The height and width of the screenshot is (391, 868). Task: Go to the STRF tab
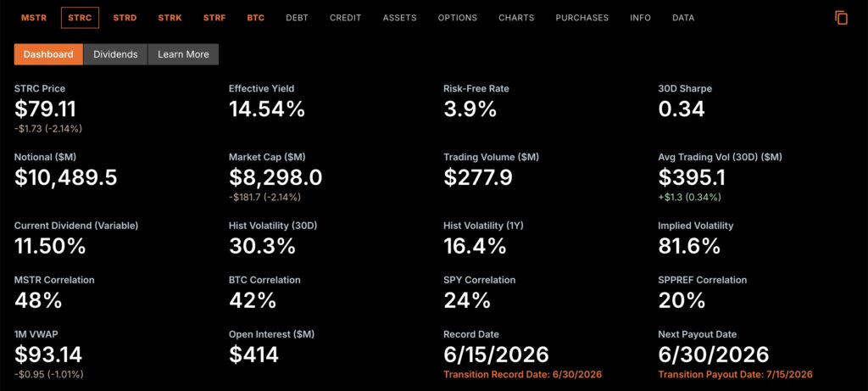pos(214,18)
